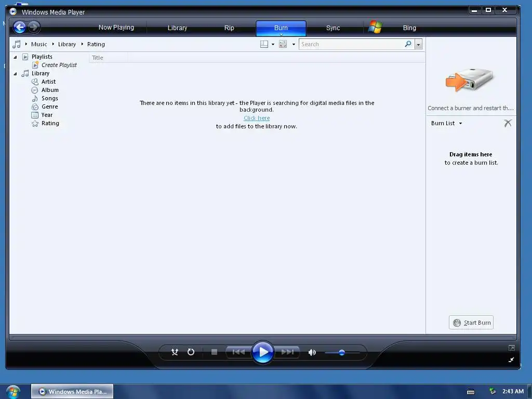
Task: Click Windows Media Player taskbar button
Action: [x=72, y=392]
